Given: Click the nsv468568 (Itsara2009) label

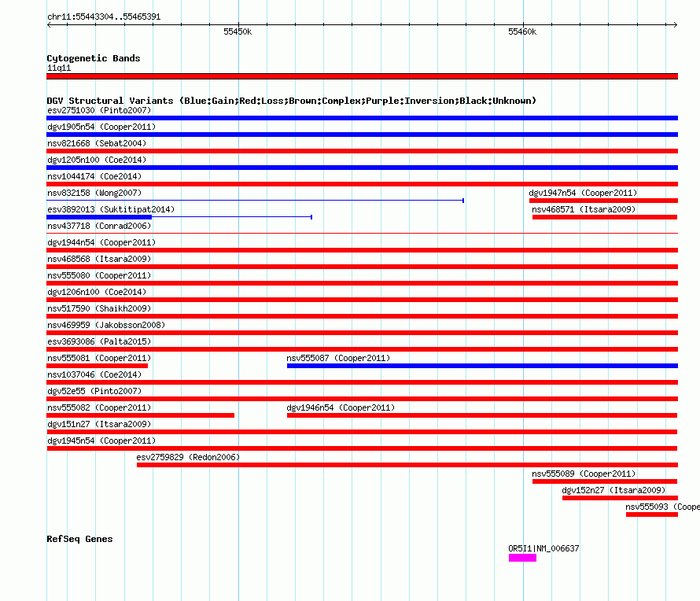Looking at the screenshot, I should (99, 259).
